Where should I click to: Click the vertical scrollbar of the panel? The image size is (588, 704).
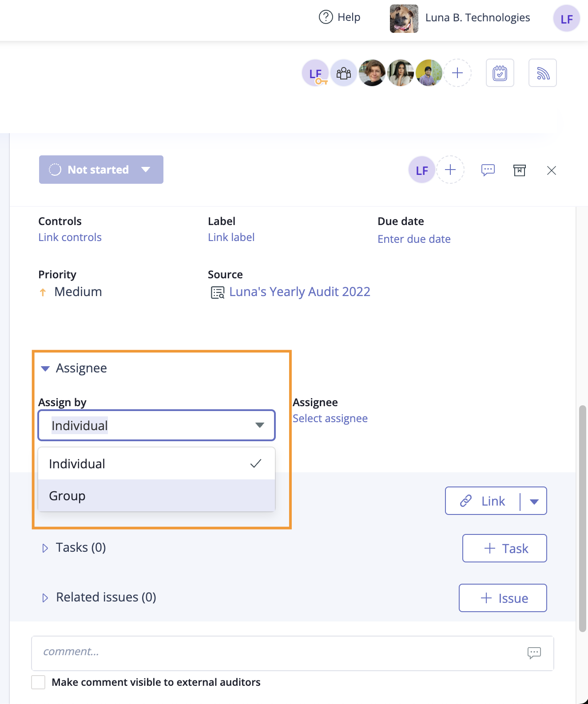point(583,518)
